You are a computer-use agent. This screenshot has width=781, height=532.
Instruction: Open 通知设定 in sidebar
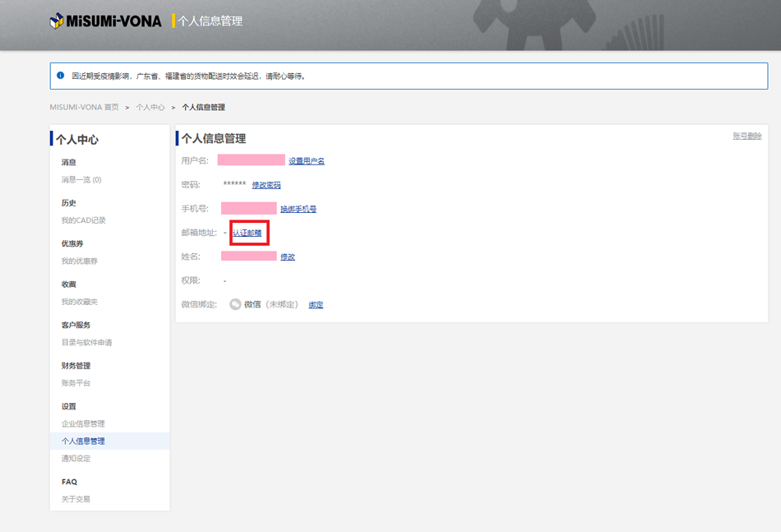(76, 458)
